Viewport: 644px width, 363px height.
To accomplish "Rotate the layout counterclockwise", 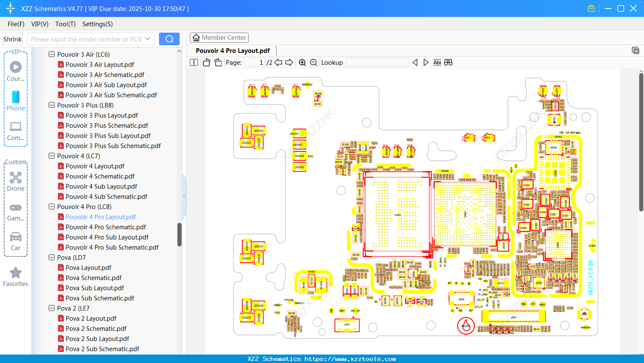I will [x=206, y=62].
